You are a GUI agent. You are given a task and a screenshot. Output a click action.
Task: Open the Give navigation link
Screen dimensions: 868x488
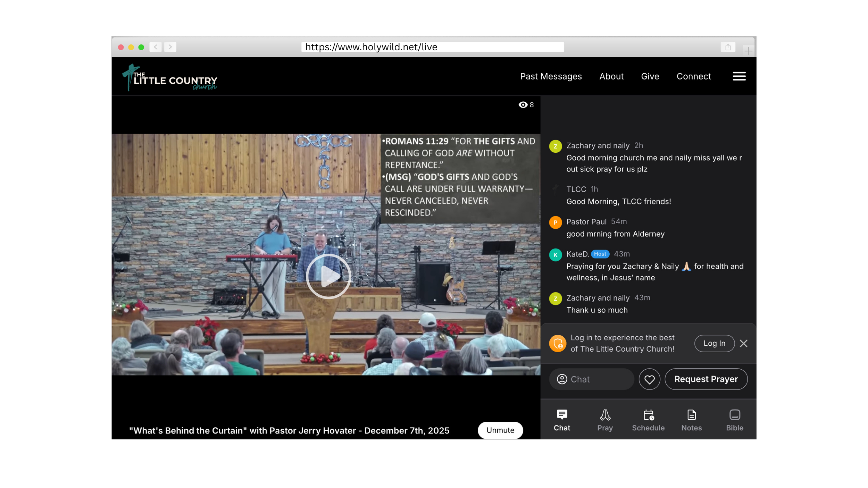click(650, 76)
